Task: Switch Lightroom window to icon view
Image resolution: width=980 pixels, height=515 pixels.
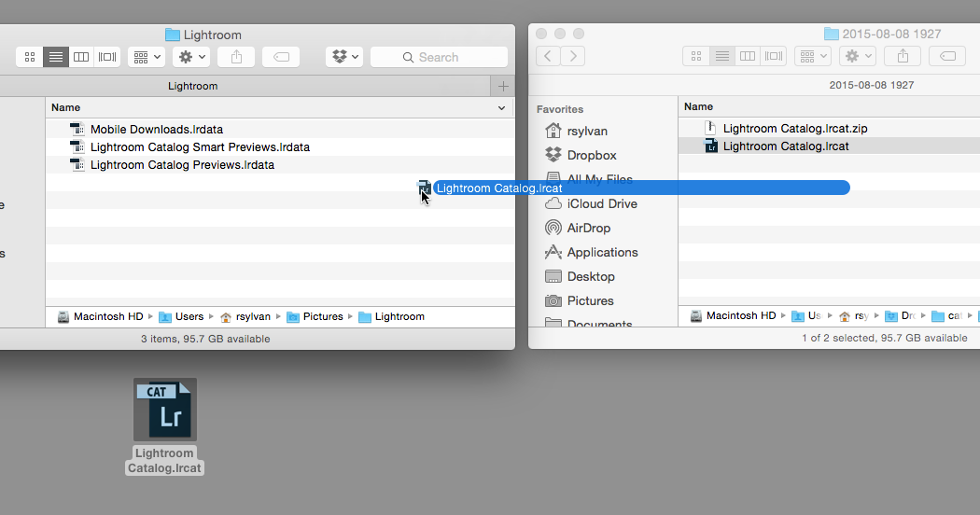Action: pyautogui.click(x=29, y=57)
